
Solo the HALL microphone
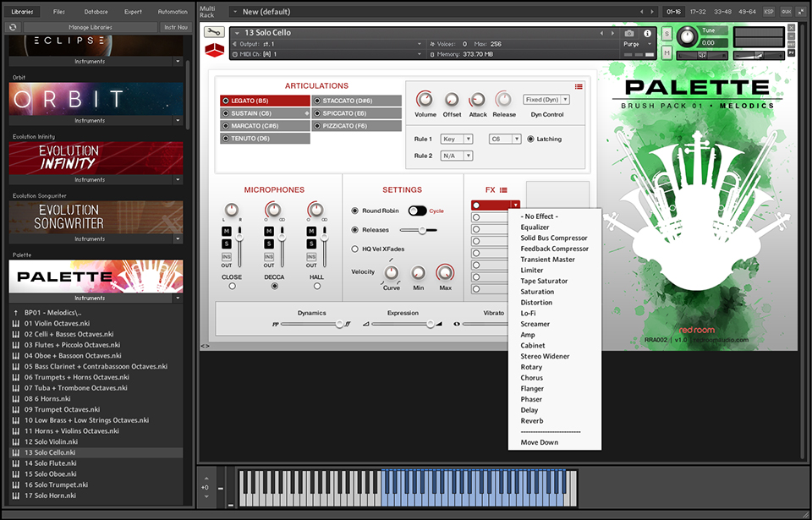(x=311, y=244)
